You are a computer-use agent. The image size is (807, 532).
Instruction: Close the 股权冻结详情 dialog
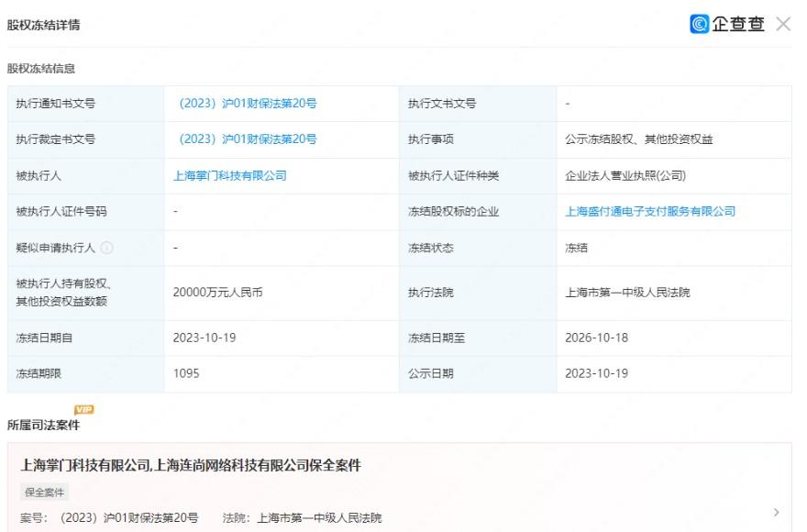[783, 25]
